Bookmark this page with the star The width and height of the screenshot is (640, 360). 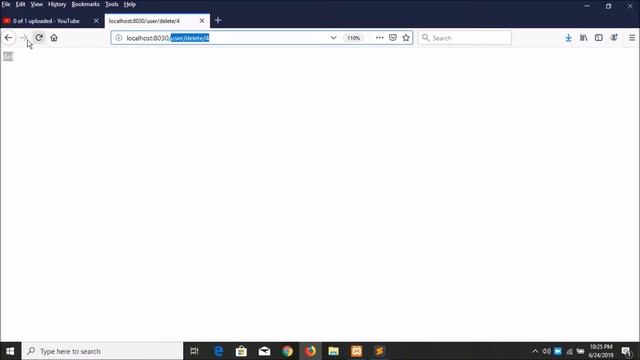tap(406, 38)
